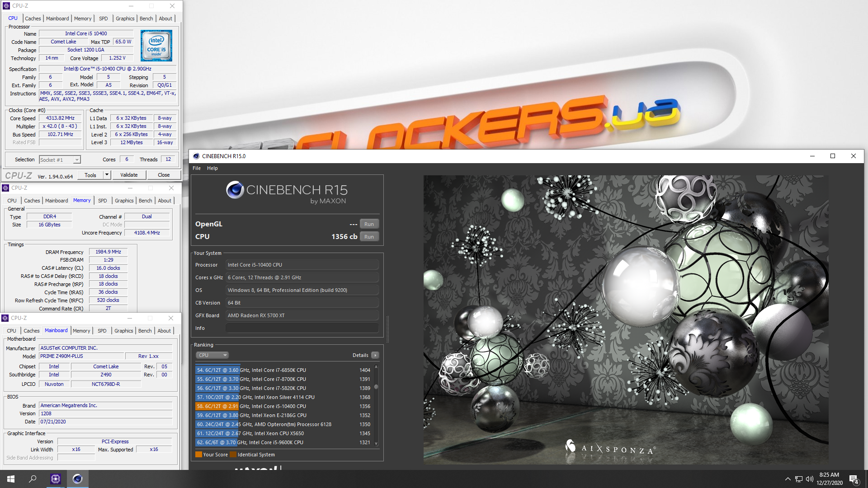The height and width of the screenshot is (488, 868).
Task: Select ranking row Intel Xeon Silver 4114 CPU
Action: pyautogui.click(x=283, y=397)
